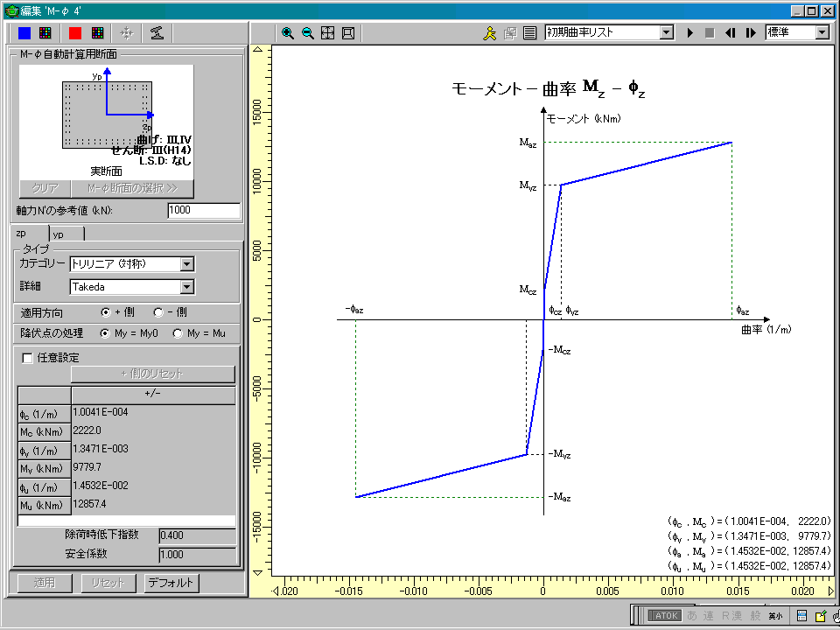
Task: Click the yellow running figure icon
Action: pyautogui.click(x=490, y=33)
